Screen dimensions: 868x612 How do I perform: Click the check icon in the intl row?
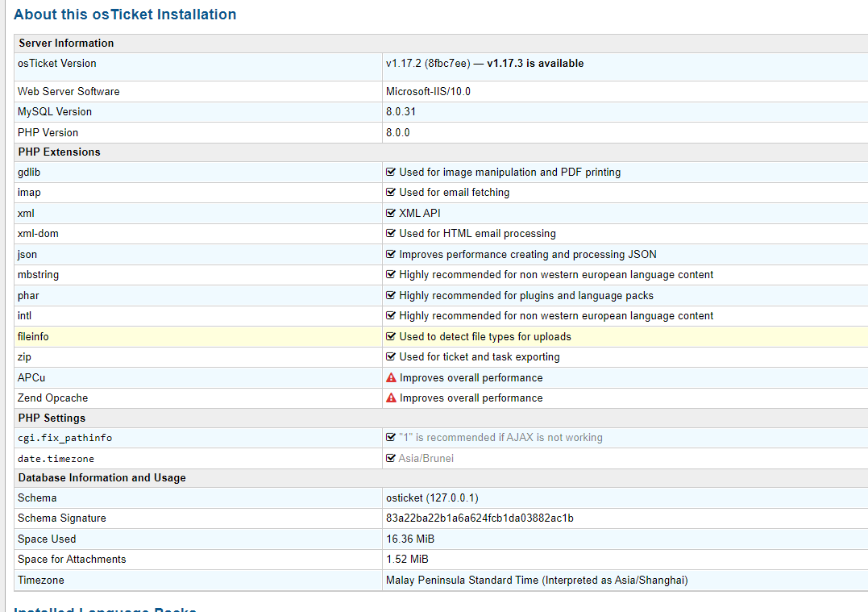pos(391,316)
